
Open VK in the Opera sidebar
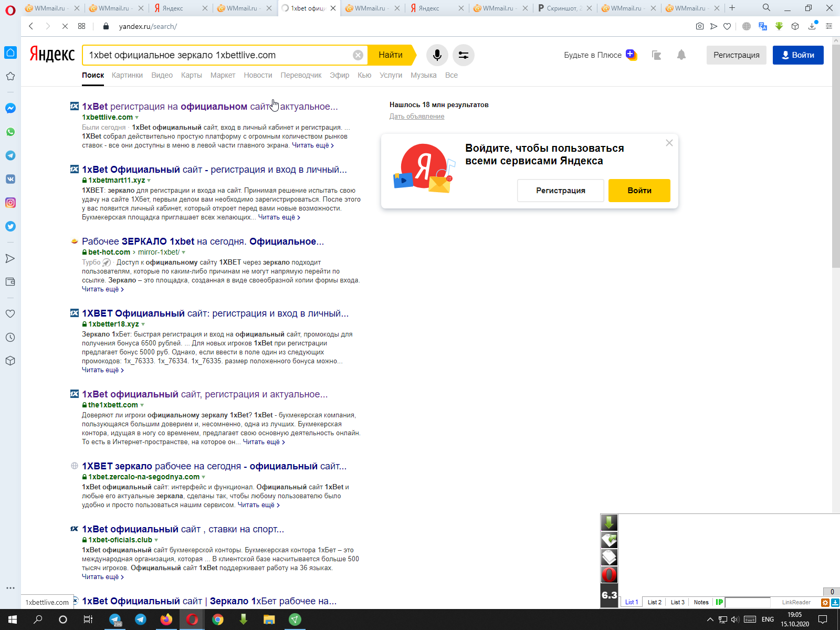click(x=10, y=179)
